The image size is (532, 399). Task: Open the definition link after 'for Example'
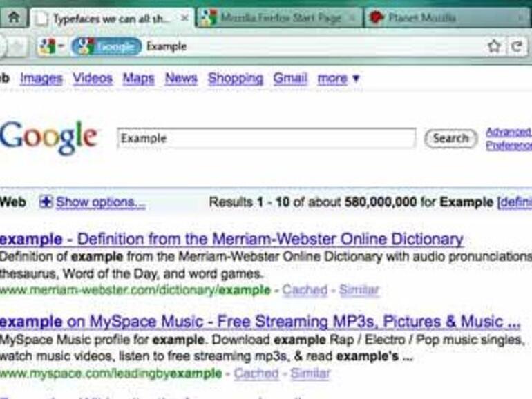(x=515, y=202)
